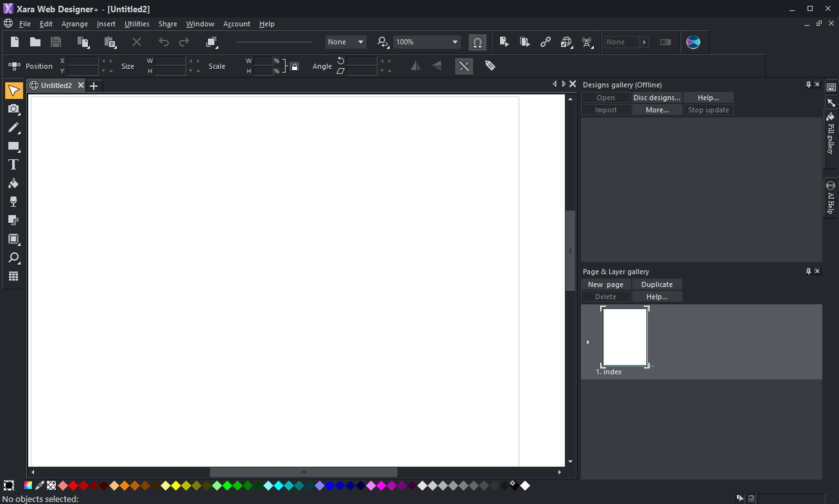Viewport: 839px width, 504px height.
Task: Click the Link icon in toolbar
Action: 545,42
